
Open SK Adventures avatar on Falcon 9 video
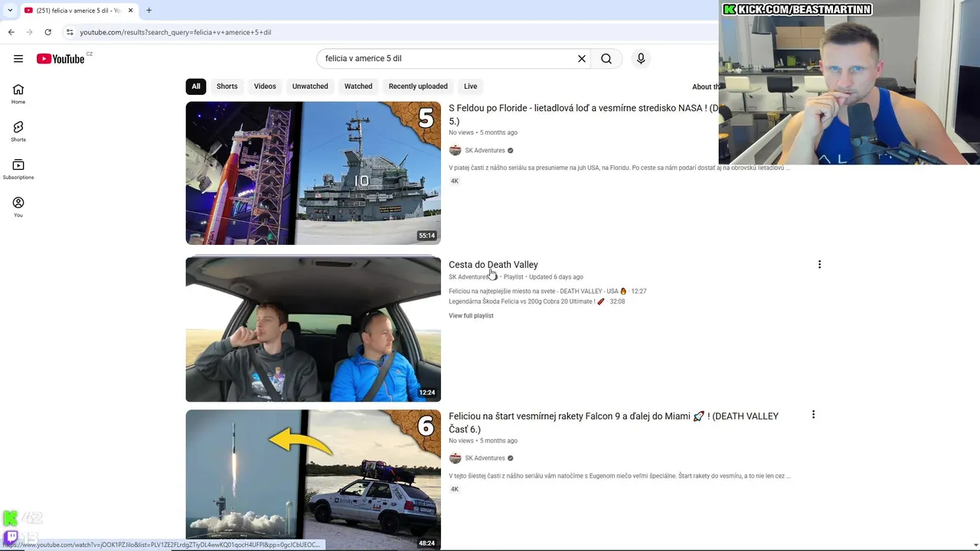[x=455, y=458]
